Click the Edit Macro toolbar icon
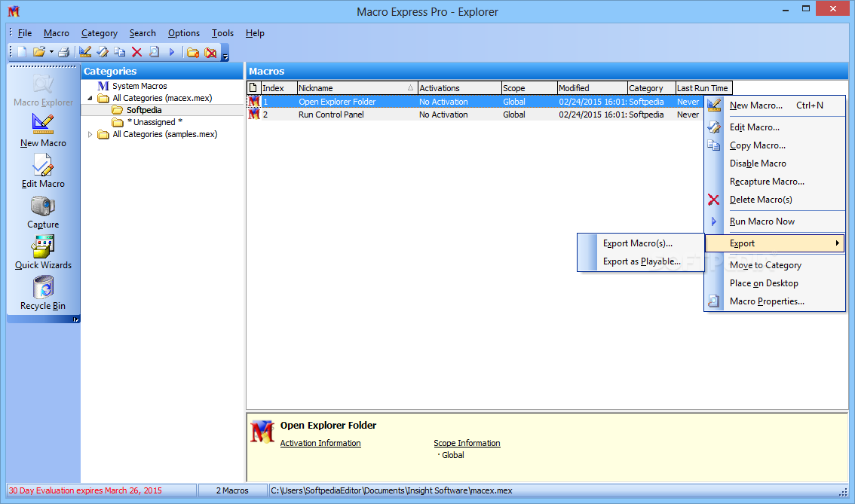The image size is (855, 504). pos(103,52)
